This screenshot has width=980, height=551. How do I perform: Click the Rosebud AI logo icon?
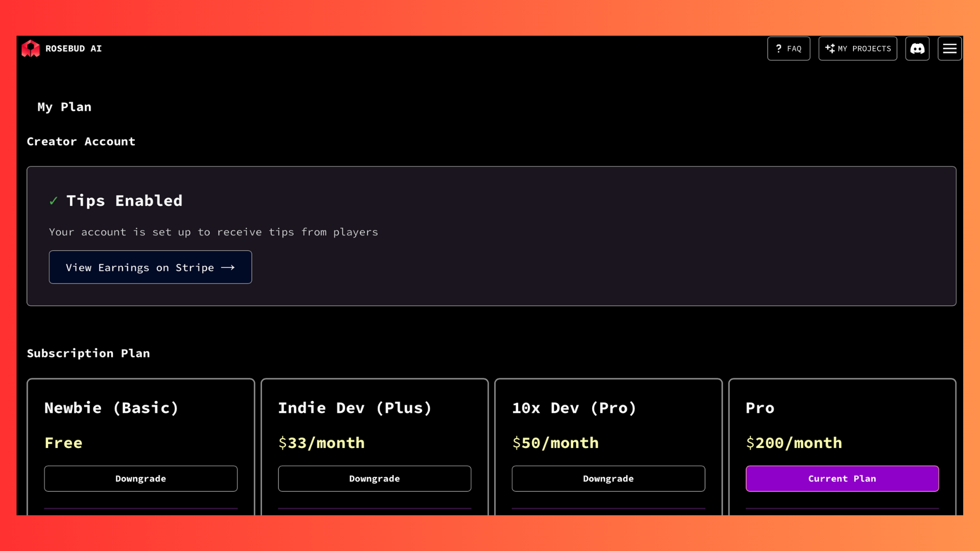pos(31,48)
